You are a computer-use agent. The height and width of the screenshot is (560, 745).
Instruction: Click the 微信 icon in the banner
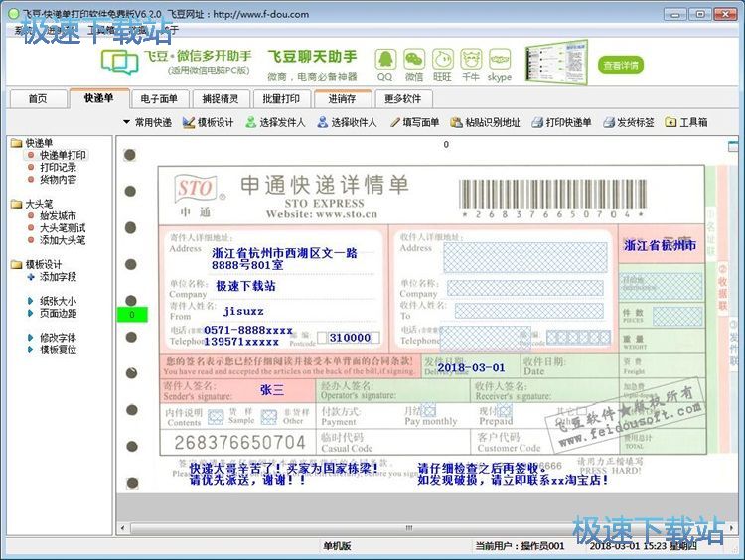click(x=414, y=60)
